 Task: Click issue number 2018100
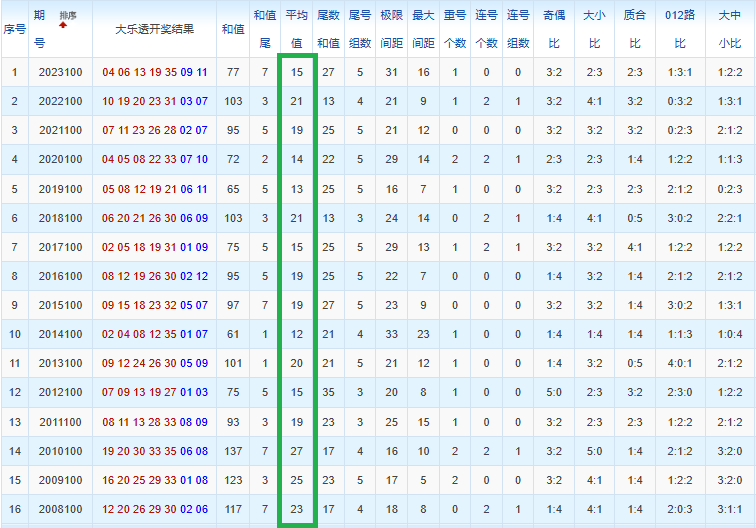[60, 218]
